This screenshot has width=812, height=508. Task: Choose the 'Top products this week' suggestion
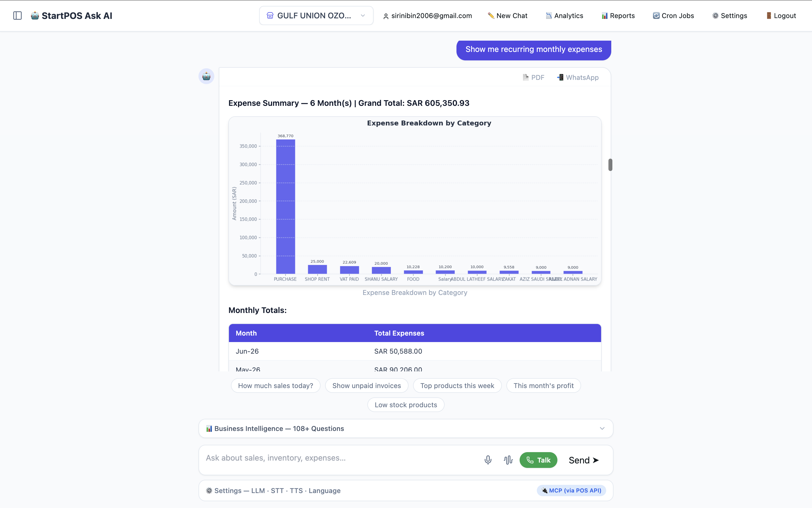coord(457,386)
